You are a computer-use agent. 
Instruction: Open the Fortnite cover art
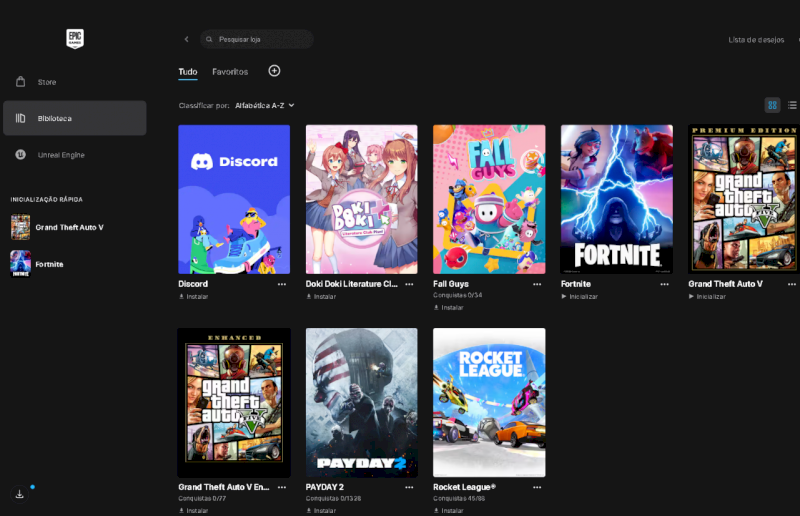point(617,200)
